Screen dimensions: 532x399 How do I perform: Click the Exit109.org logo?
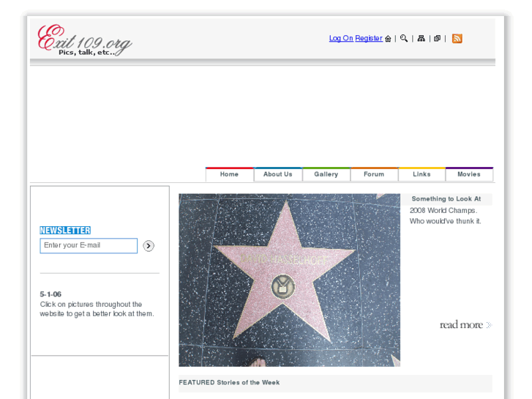(84, 40)
